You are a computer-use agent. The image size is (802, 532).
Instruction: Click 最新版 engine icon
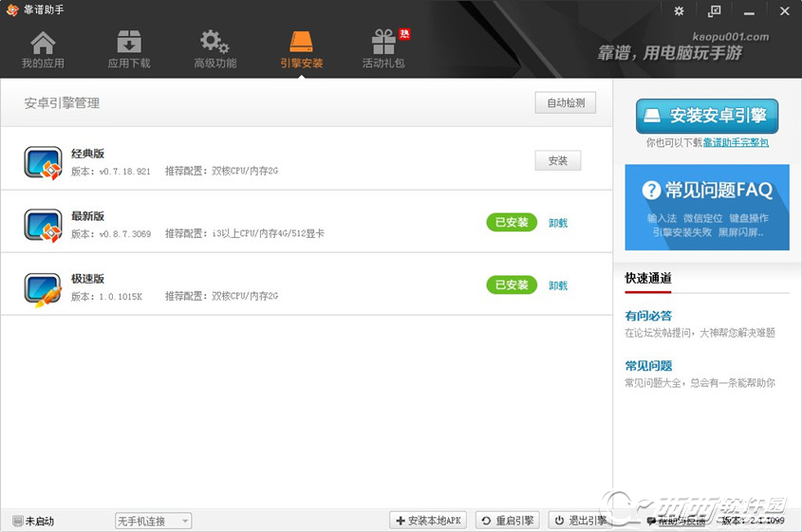point(44,226)
